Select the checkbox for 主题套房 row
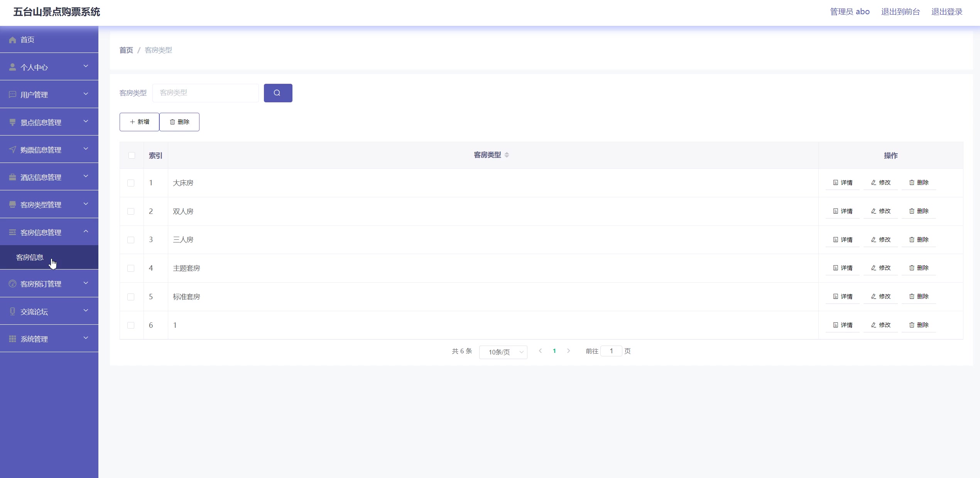 click(x=131, y=268)
